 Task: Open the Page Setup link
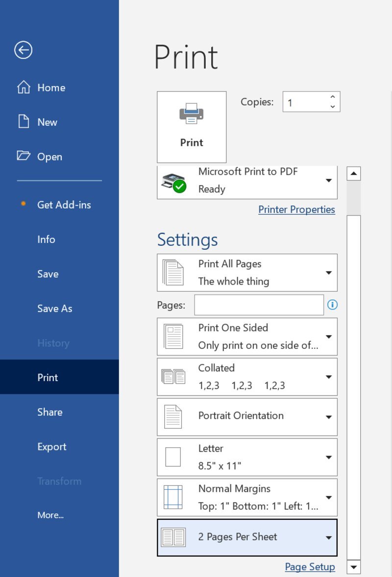point(310,567)
